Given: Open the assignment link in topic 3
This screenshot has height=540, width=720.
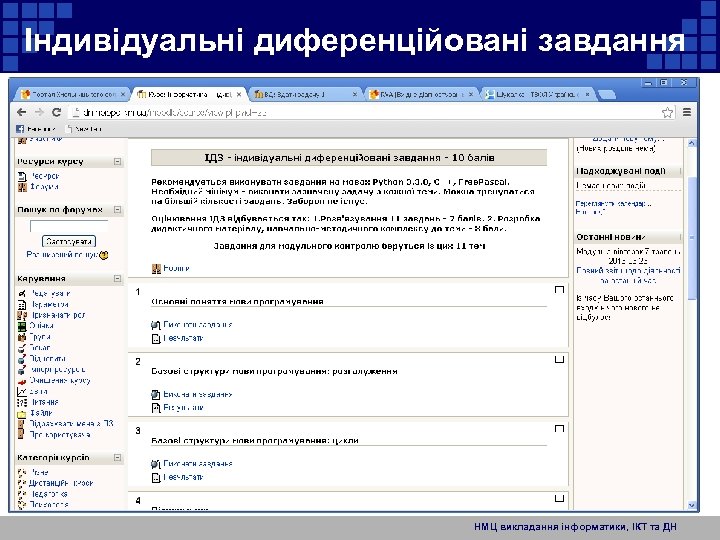Looking at the screenshot, I should coord(197,464).
